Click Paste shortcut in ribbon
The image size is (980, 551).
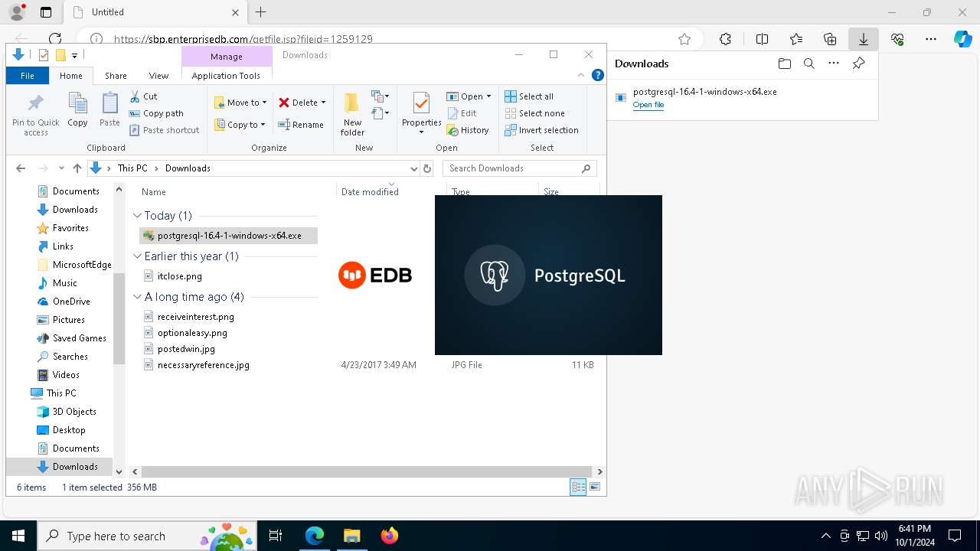[x=164, y=130]
